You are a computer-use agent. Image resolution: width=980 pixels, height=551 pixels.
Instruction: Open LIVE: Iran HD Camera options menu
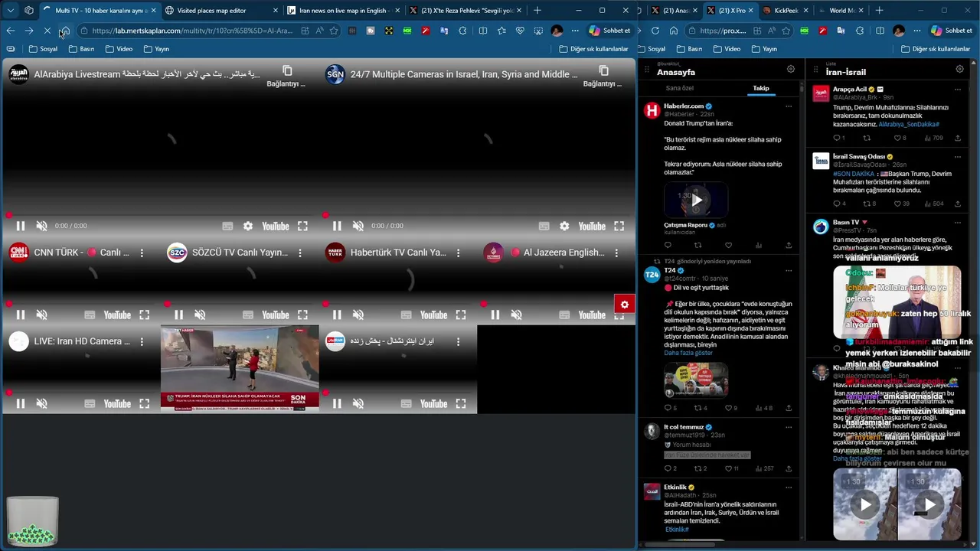coord(142,341)
